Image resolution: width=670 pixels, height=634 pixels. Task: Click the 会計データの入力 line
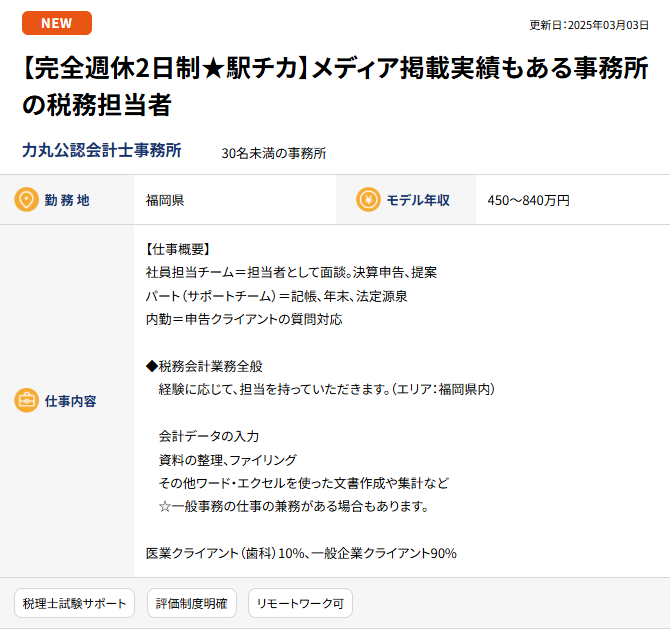(x=209, y=436)
